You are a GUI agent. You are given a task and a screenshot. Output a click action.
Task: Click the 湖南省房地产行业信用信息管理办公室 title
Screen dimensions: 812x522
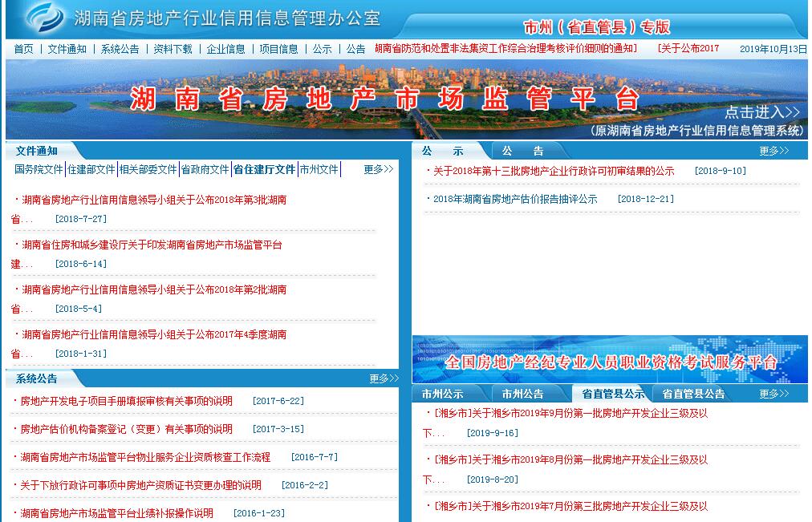(227, 18)
